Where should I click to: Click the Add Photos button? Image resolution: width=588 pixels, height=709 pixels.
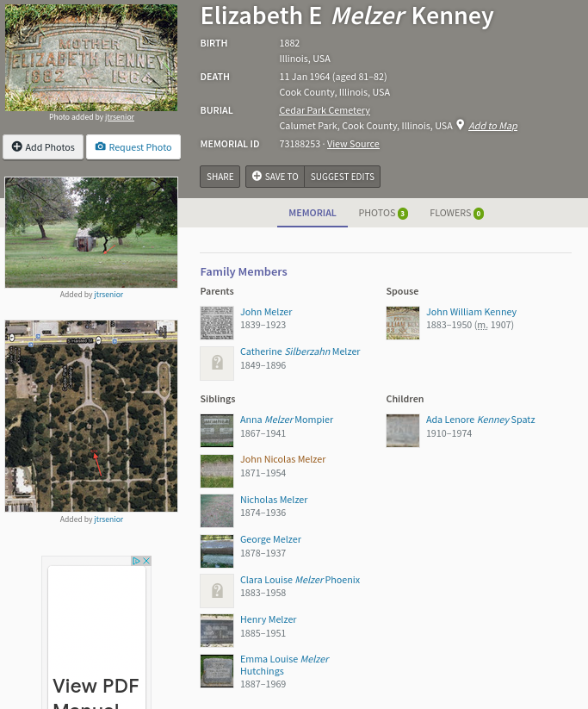[43, 147]
